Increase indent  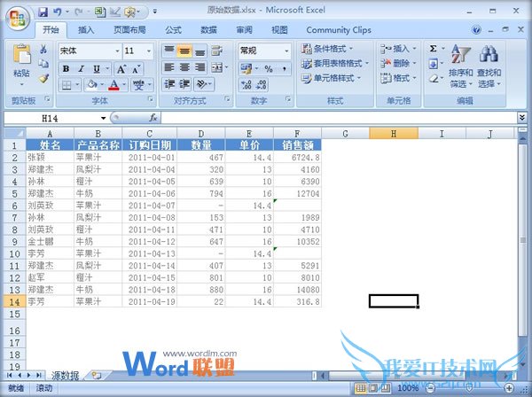184,83
